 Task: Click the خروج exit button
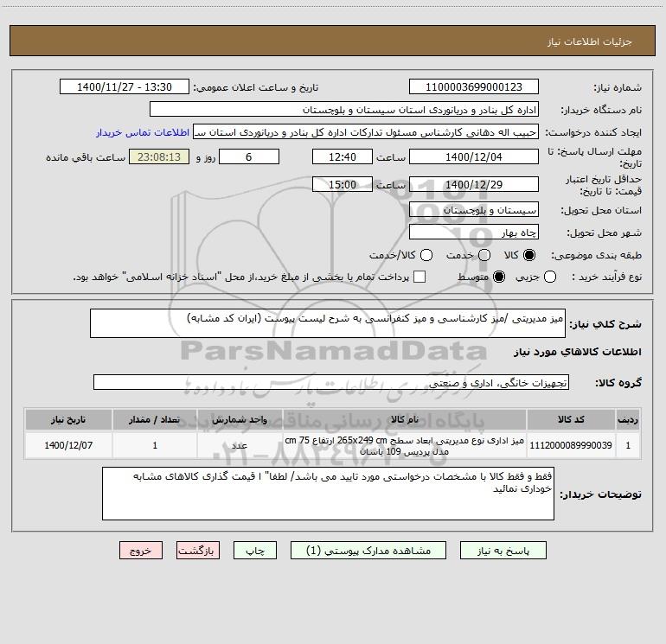(x=141, y=551)
